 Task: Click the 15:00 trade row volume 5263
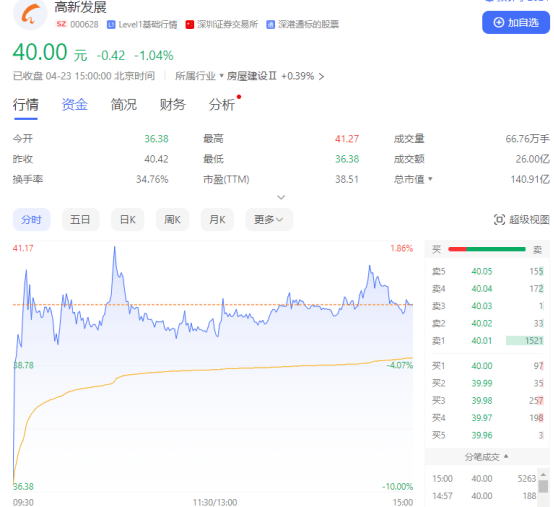click(x=527, y=478)
